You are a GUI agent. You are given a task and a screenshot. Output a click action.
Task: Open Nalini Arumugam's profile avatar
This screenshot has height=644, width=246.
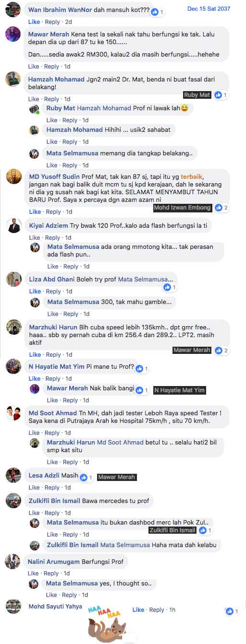(13, 562)
